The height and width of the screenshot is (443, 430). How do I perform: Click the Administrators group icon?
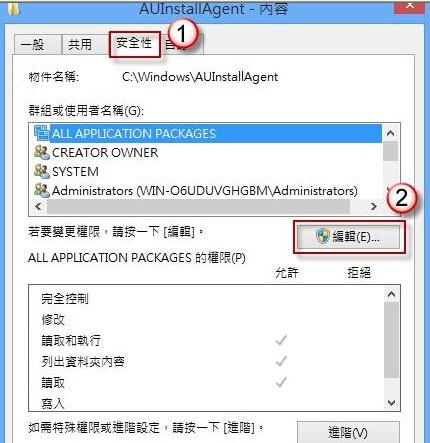tap(42, 190)
